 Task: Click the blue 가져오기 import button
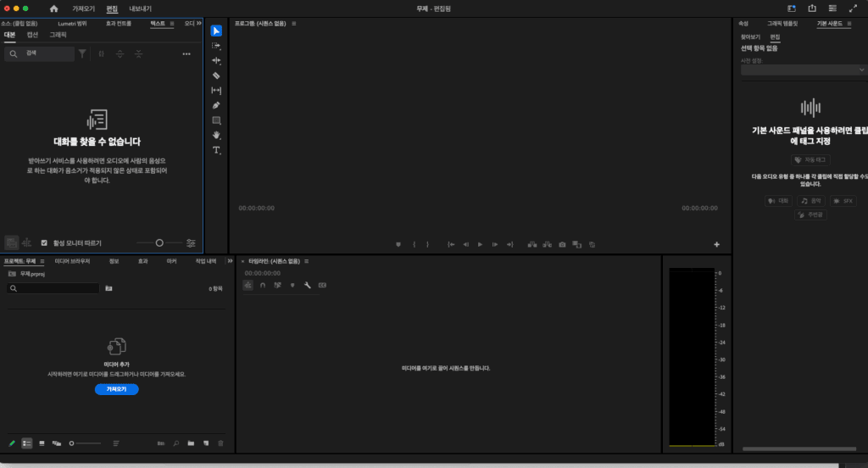[x=116, y=389]
